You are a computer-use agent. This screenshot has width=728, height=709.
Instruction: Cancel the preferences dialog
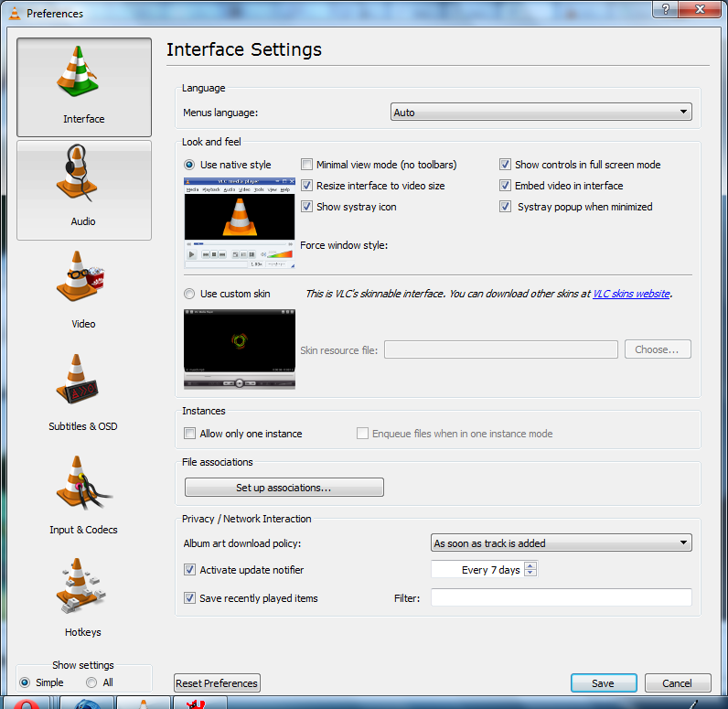678,683
